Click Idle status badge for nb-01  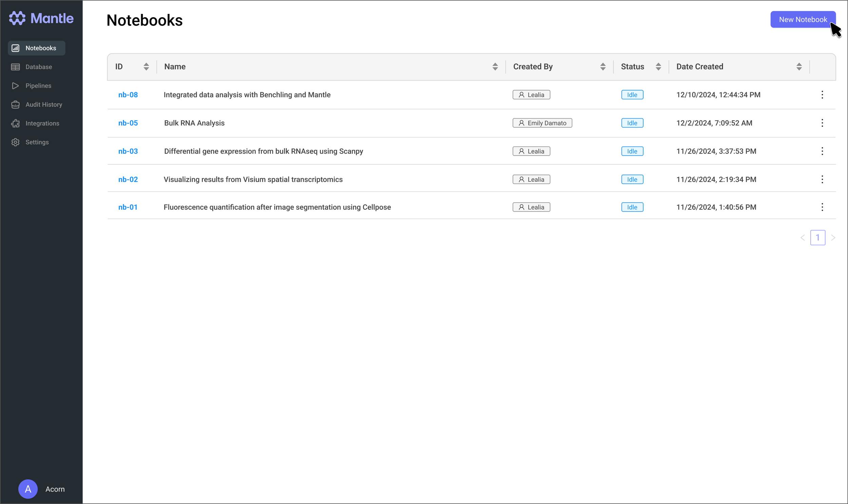[x=632, y=207]
